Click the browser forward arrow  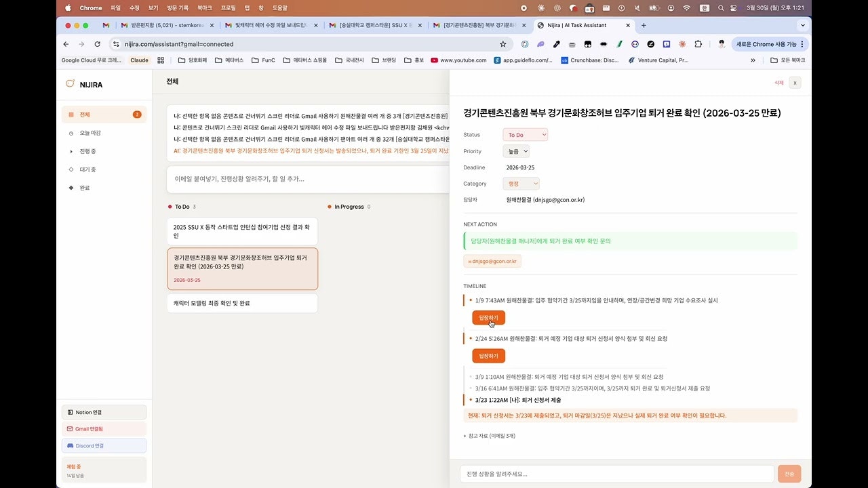point(81,44)
